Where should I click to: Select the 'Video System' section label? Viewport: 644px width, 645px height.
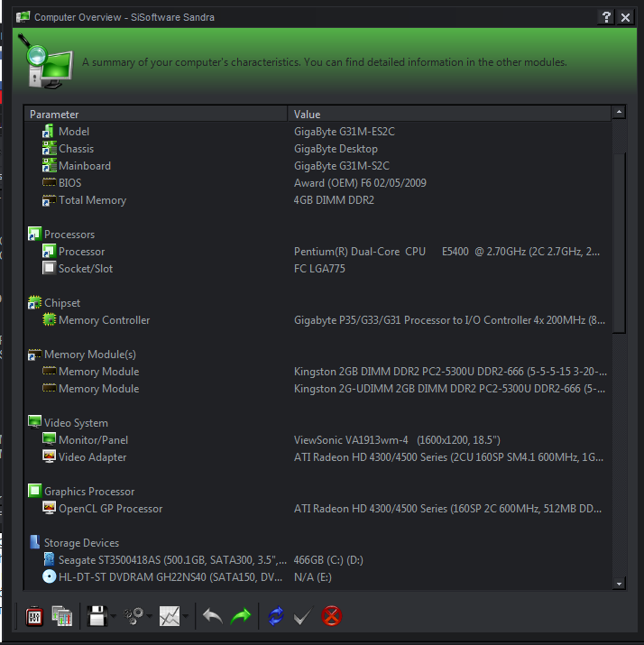76,422
